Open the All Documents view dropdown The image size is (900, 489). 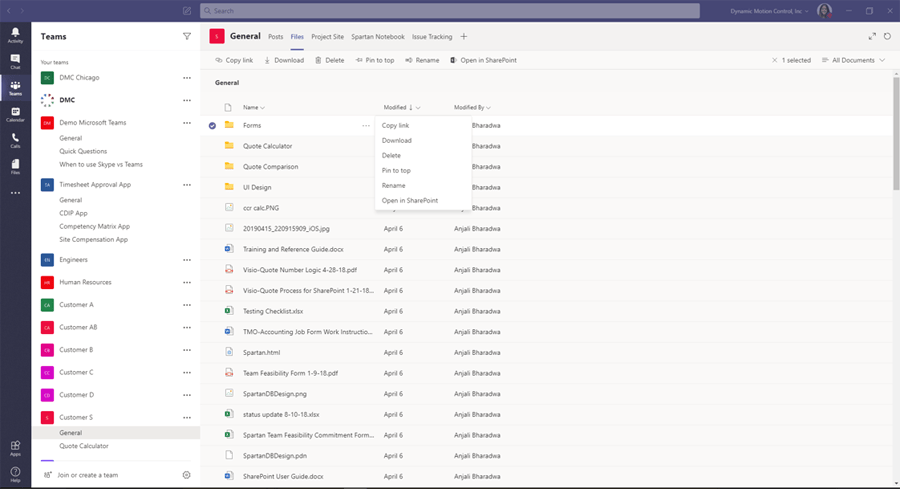click(x=854, y=60)
